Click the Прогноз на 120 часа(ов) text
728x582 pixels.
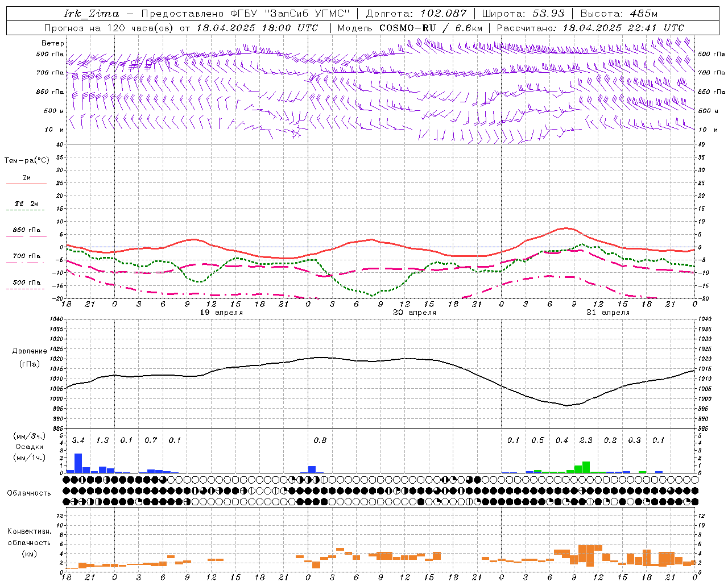(x=109, y=28)
